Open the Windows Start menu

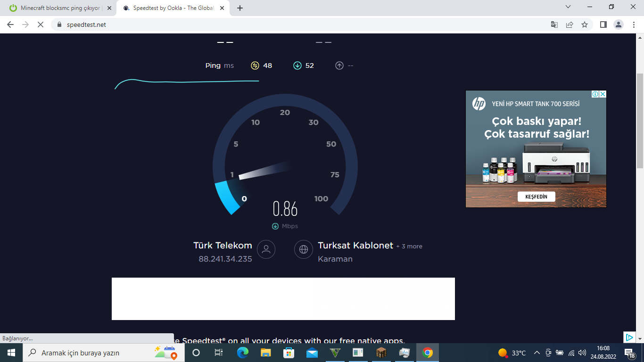point(11,353)
